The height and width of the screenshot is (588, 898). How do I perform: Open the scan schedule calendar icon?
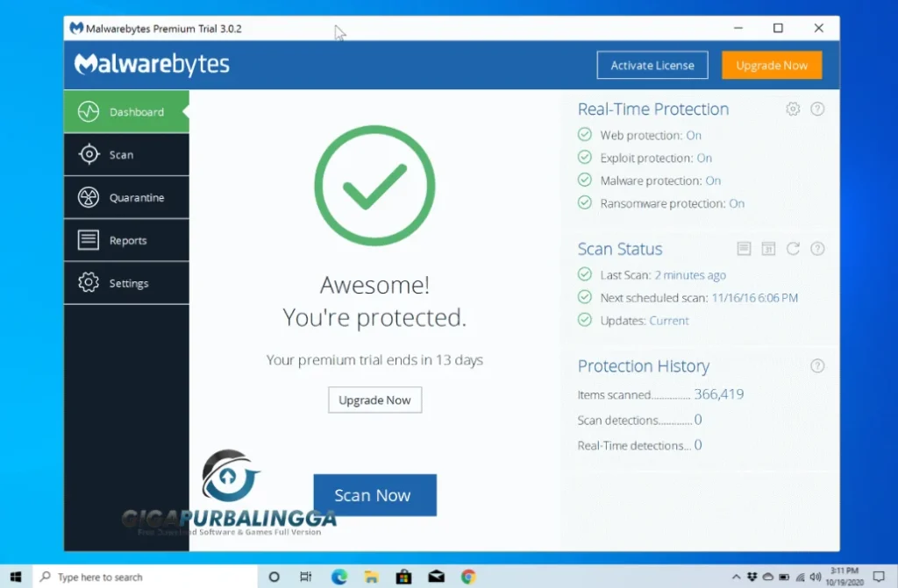768,249
